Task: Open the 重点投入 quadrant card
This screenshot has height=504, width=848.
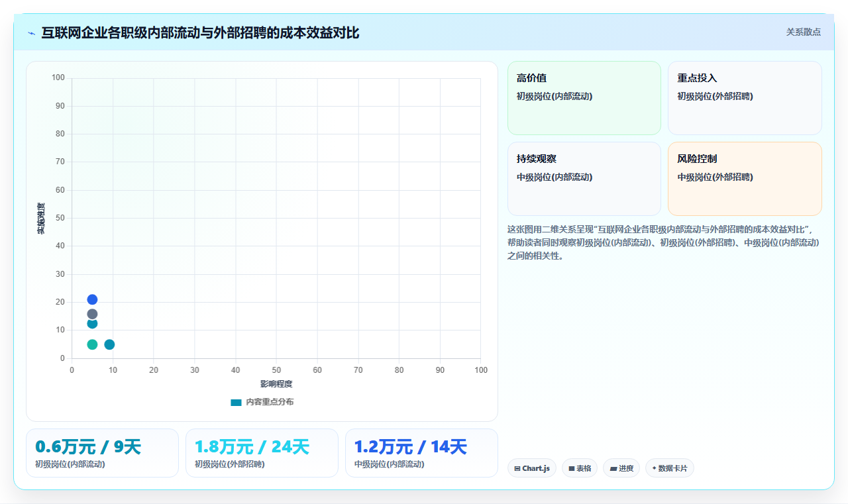Action: [x=745, y=98]
